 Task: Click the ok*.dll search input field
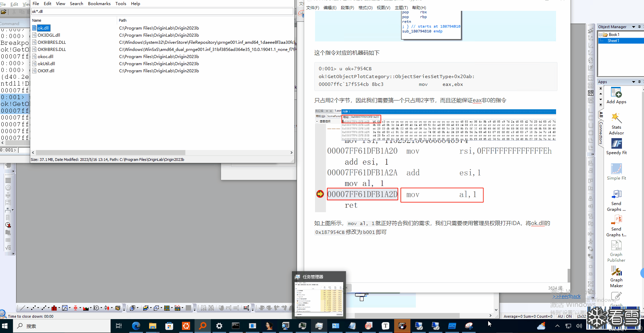(x=162, y=12)
